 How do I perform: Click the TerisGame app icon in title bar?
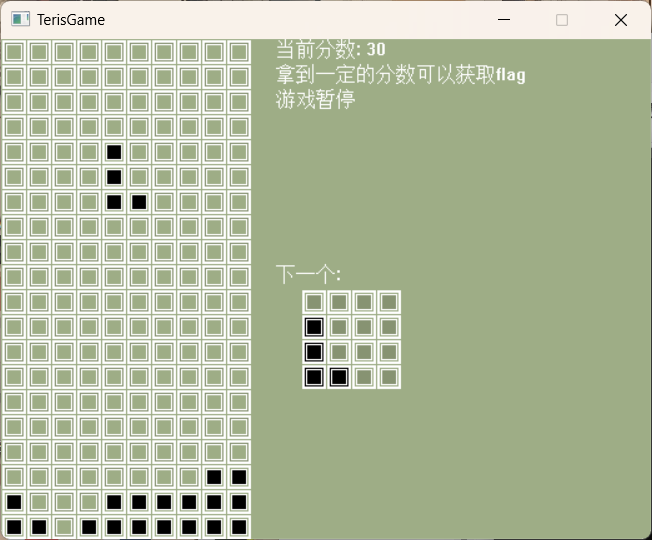pyautogui.click(x=20, y=20)
